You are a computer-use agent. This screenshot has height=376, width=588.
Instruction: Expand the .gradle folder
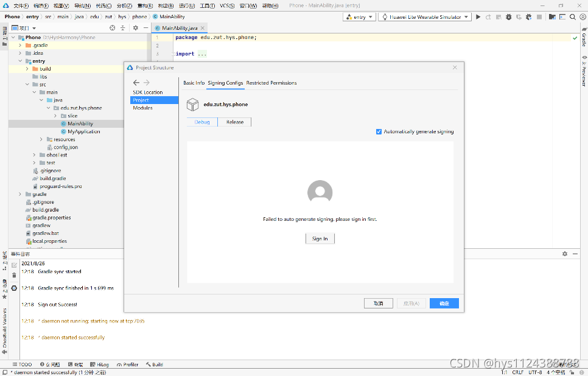(20, 46)
